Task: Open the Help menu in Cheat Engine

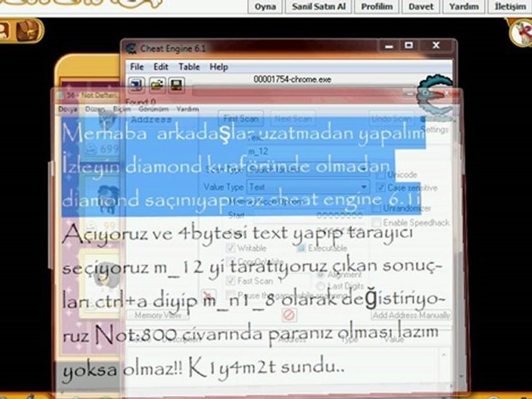Action: click(x=218, y=66)
